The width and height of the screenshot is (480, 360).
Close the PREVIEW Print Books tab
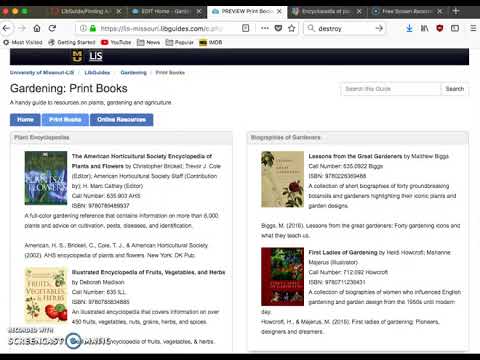click(279, 11)
